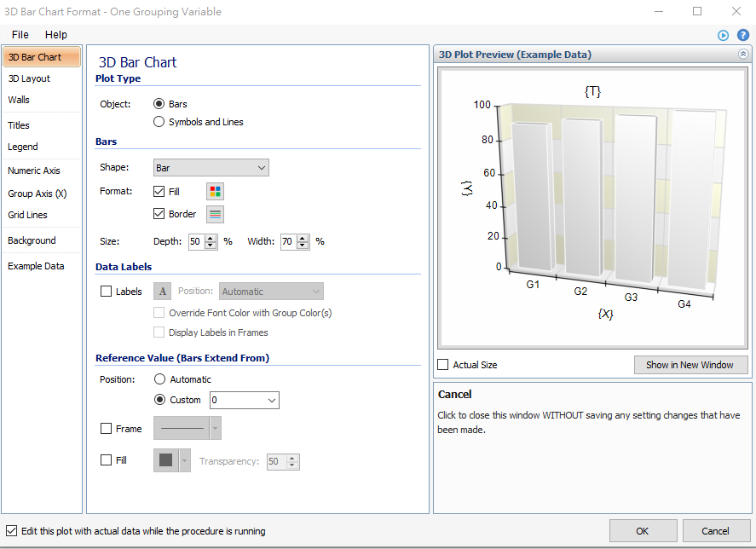
Task: Collapse the 3D Plot Preview panel
Action: click(x=742, y=55)
